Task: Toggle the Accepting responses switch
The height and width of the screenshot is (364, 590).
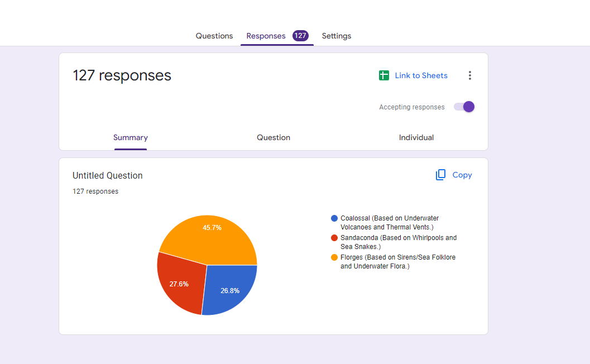Action: tap(464, 107)
